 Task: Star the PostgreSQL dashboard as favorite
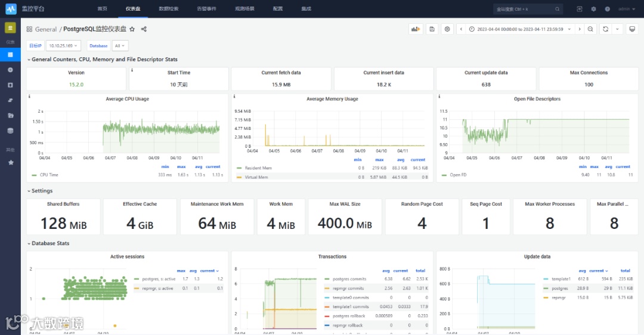pyautogui.click(x=132, y=29)
